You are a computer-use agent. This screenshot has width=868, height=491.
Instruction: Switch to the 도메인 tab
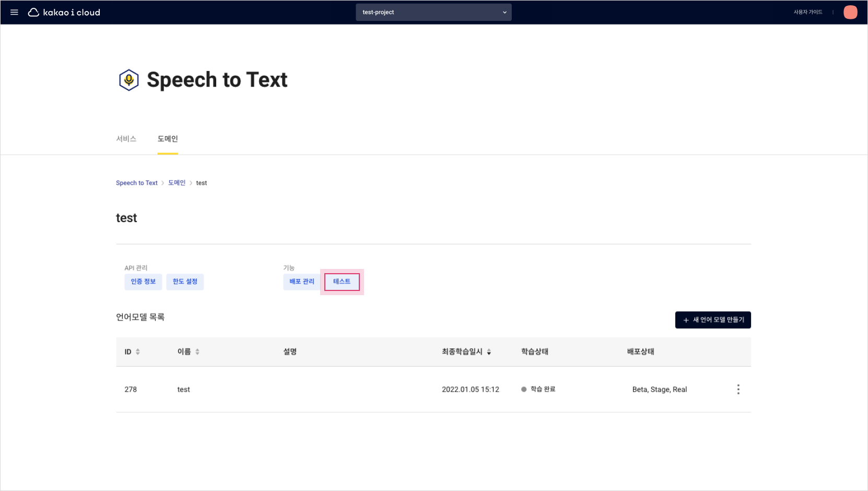point(168,138)
